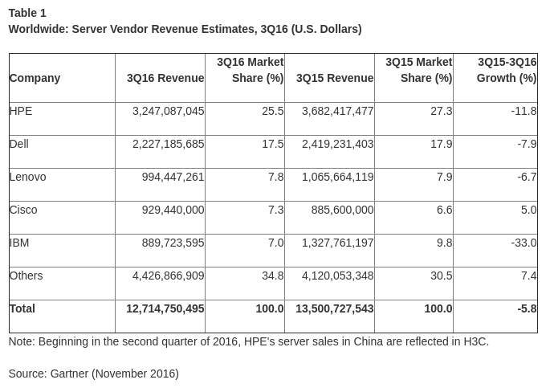Click HPE's 3Q16 market share 25.5
This screenshot has width=550, height=392.
272,111
